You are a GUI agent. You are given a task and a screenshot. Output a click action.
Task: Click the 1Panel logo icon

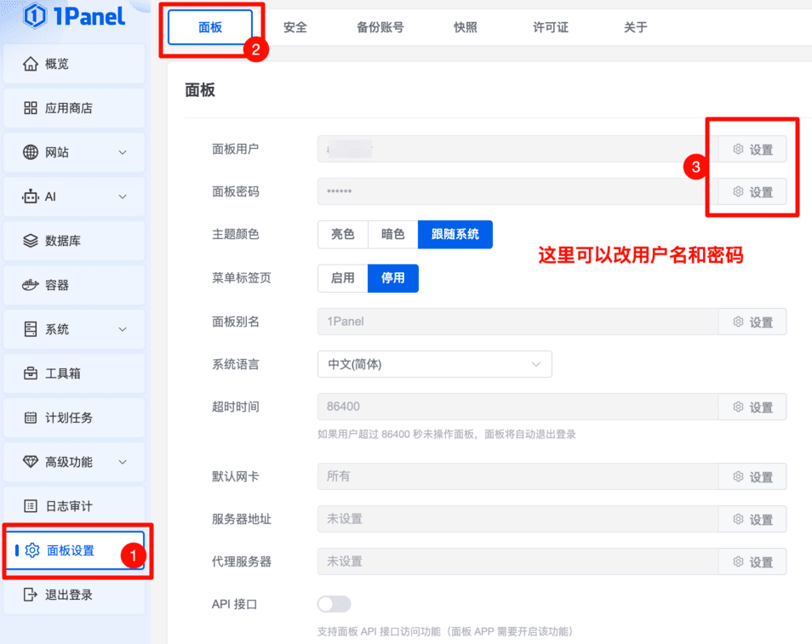click(35, 15)
